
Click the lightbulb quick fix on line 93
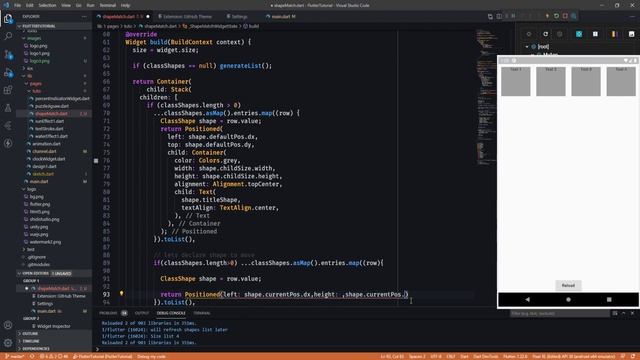tap(121, 293)
